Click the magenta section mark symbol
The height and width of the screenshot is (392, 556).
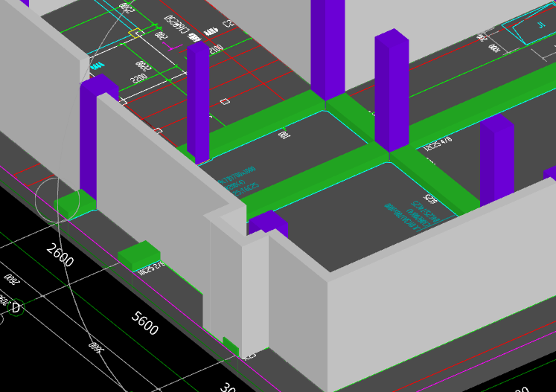pyautogui.click(x=172, y=46)
